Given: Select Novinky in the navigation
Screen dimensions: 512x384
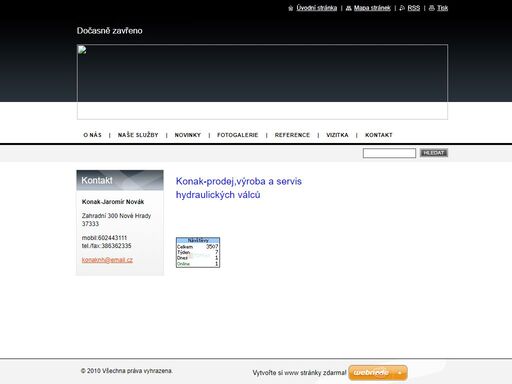Looking at the screenshot, I should point(188,135).
